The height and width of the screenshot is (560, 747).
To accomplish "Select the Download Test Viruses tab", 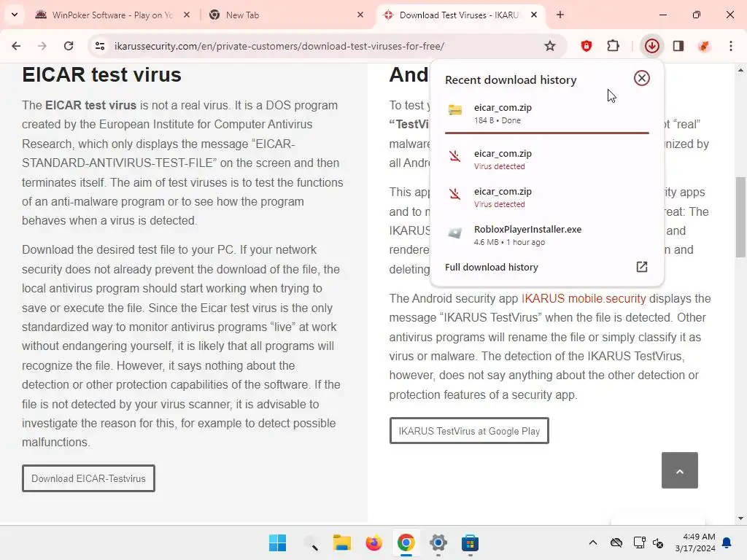I will [460, 15].
